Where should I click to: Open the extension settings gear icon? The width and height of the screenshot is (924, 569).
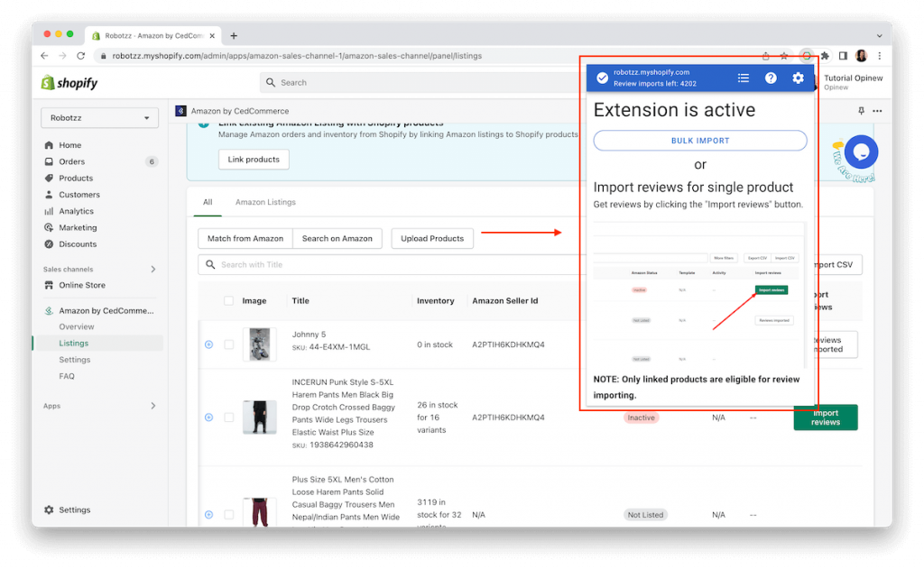pos(798,78)
